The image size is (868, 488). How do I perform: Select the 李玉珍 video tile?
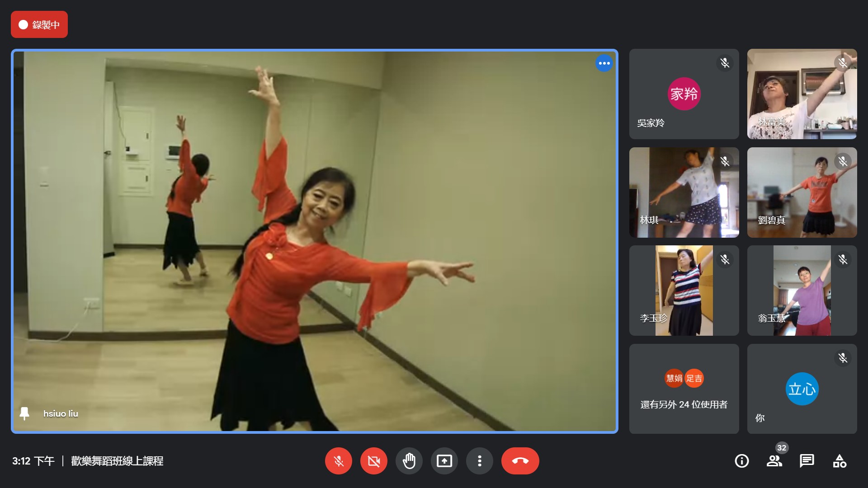click(684, 291)
